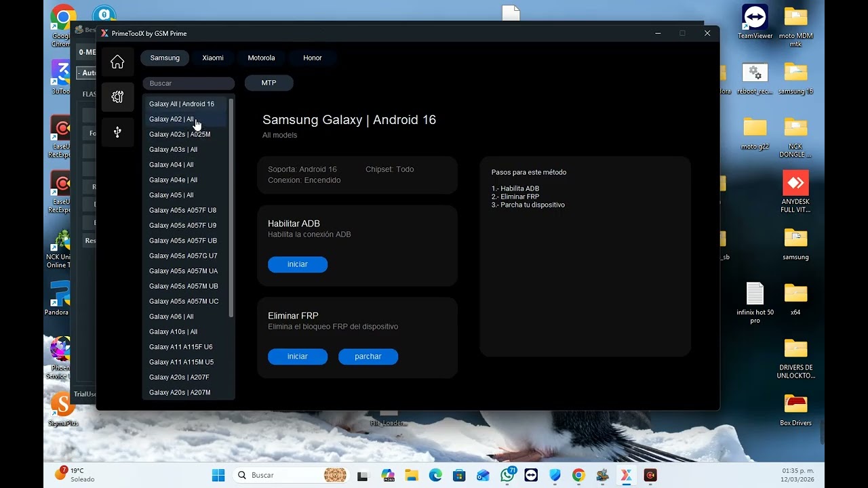This screenshot has height=488, width=868.
Task: Open the SigmaPlus desktop shortcut
Action: coord(63,409)
